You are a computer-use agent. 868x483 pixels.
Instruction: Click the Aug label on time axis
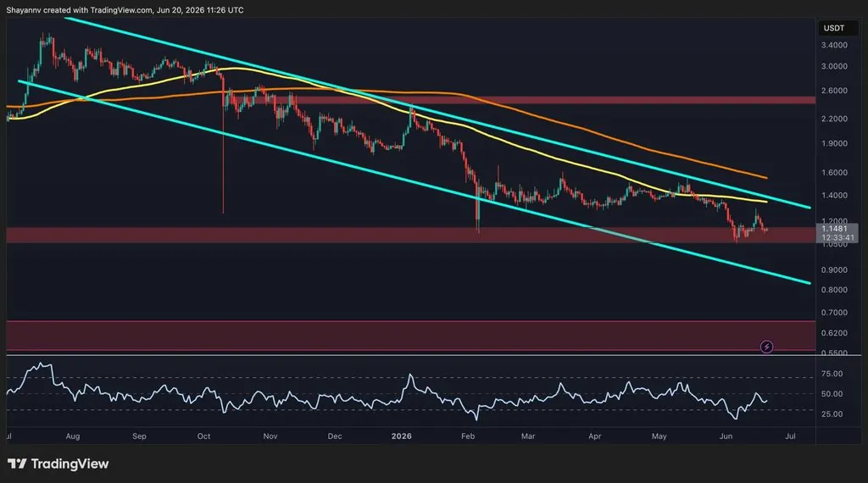coord(73,436)
